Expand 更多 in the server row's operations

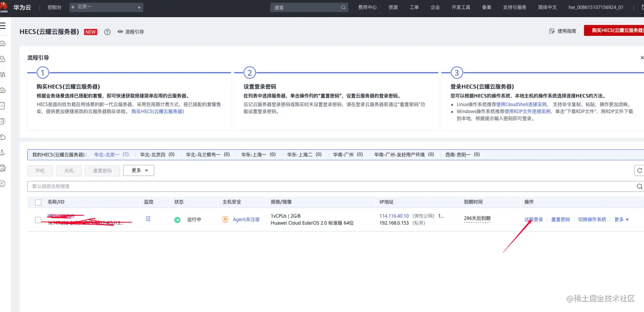pyautogui.click(x=621, y=220)
